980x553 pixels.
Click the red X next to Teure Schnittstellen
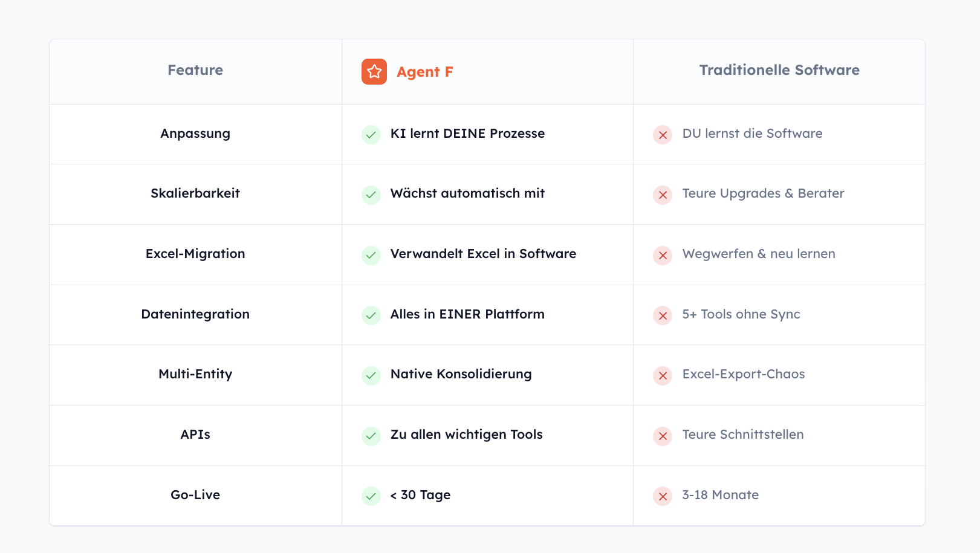click(663, 436)
